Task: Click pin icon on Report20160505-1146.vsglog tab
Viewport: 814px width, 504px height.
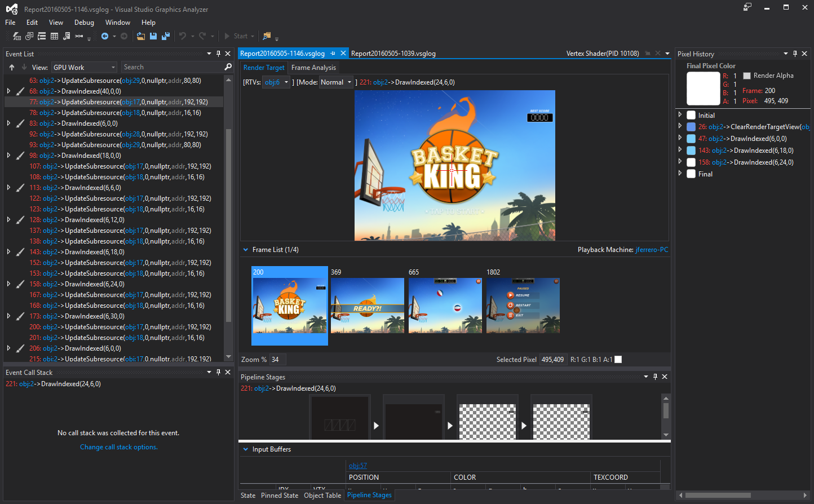Action: [333, 53]
